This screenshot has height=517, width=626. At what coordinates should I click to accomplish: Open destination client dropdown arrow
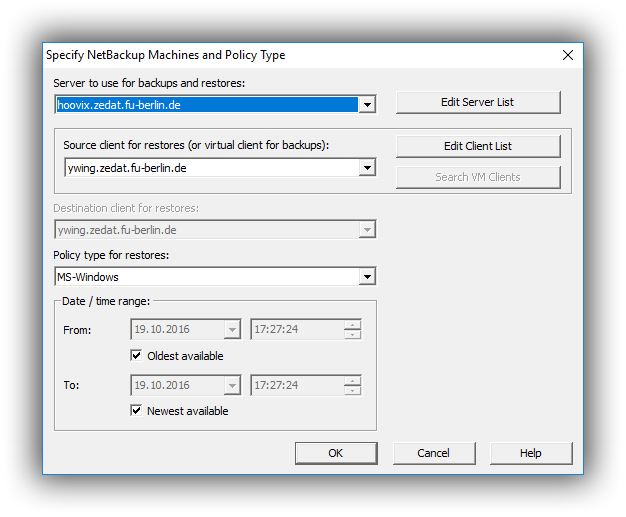coord(367,230)
